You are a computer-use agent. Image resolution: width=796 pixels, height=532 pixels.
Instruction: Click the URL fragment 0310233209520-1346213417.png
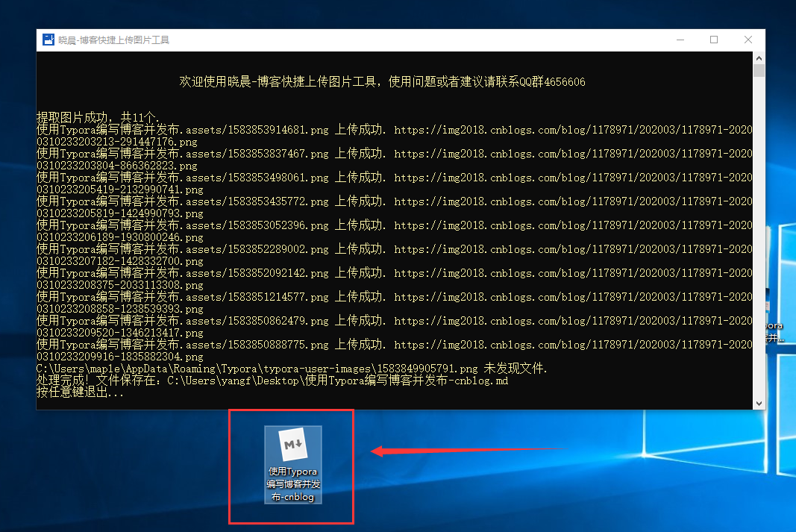pos(120,333)
